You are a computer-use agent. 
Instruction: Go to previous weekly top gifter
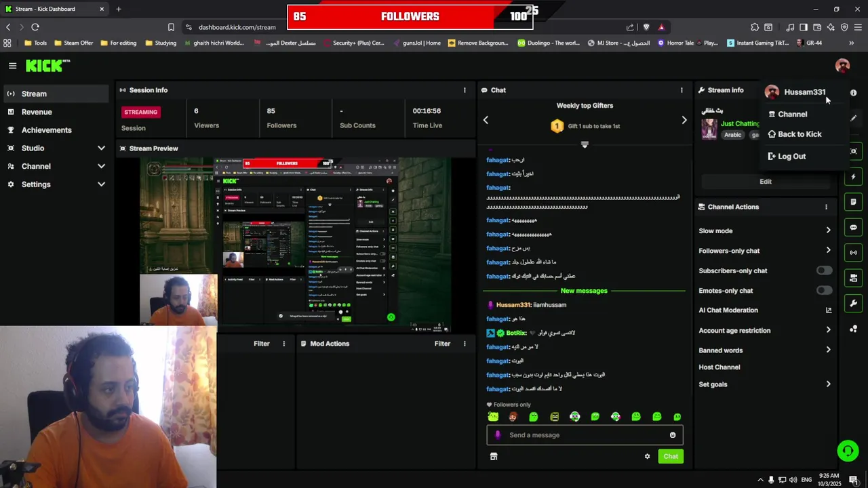486,120
